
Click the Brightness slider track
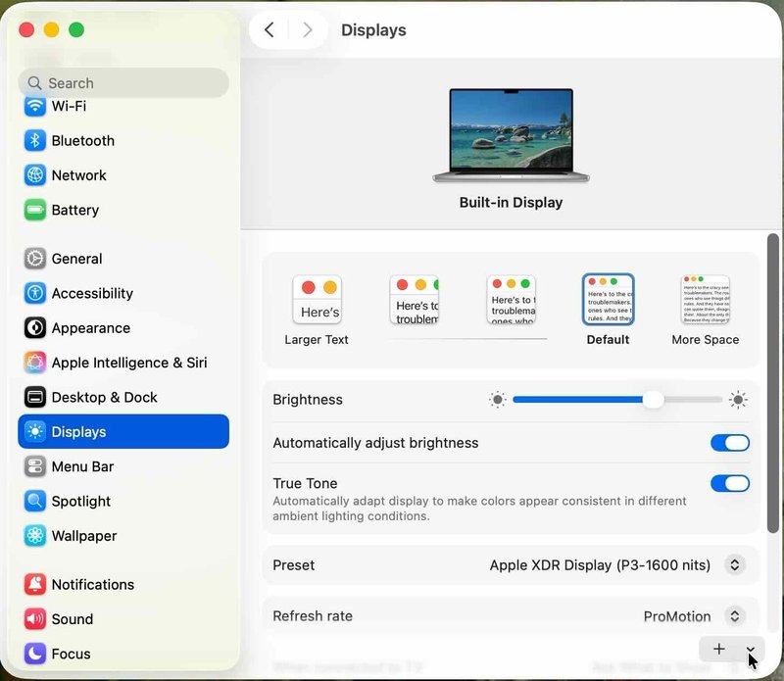tap(617, 400)
